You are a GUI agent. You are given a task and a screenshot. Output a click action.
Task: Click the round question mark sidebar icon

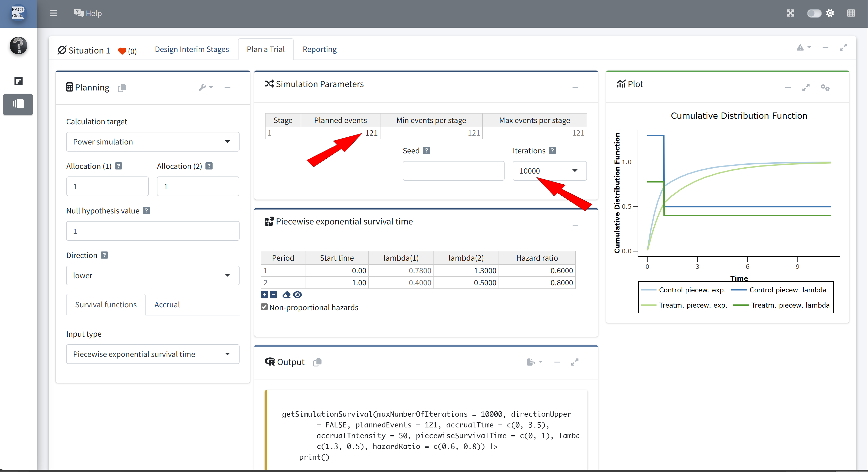point(18,45)
